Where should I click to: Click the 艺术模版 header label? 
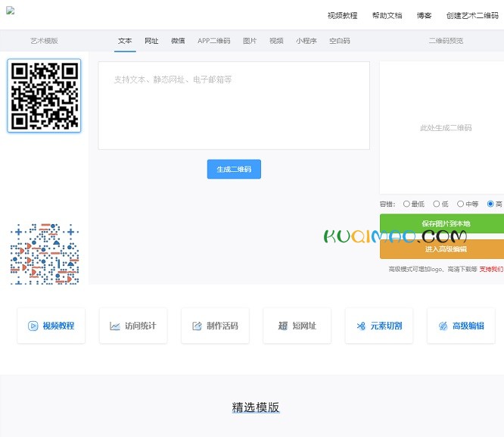point(44,41)
